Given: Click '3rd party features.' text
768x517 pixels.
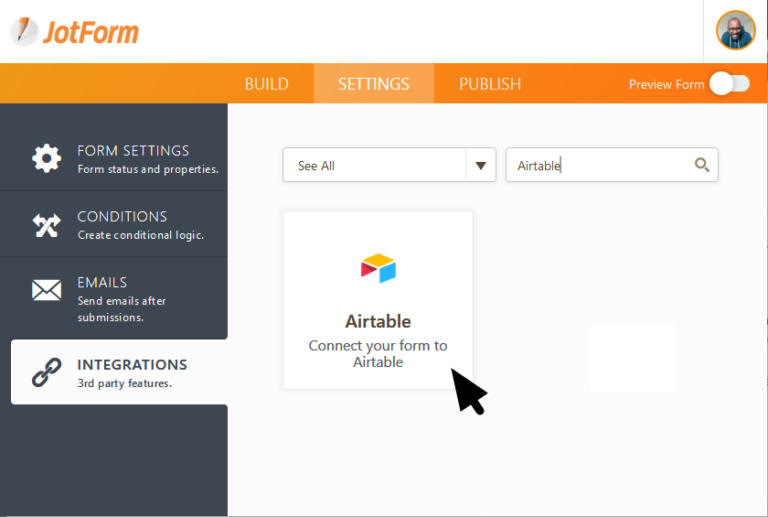Looking at the screenshot, I should (x=124, y=383).
